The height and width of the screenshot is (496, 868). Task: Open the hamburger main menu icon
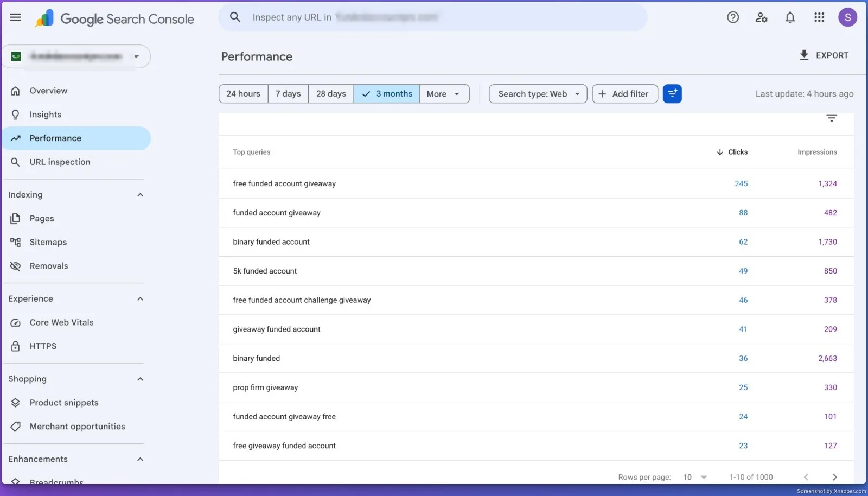coord(15,17)
